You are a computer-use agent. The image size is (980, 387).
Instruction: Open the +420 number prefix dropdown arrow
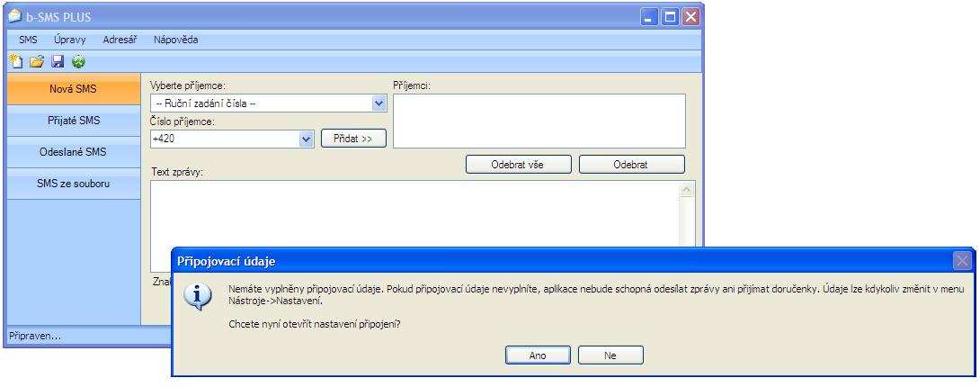(x=306, y=139)
